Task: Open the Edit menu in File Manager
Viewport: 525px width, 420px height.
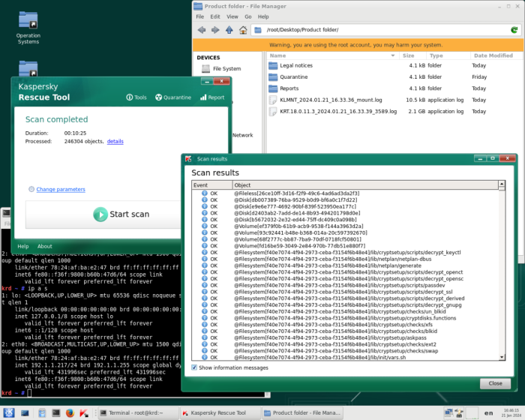Action: 215,16
